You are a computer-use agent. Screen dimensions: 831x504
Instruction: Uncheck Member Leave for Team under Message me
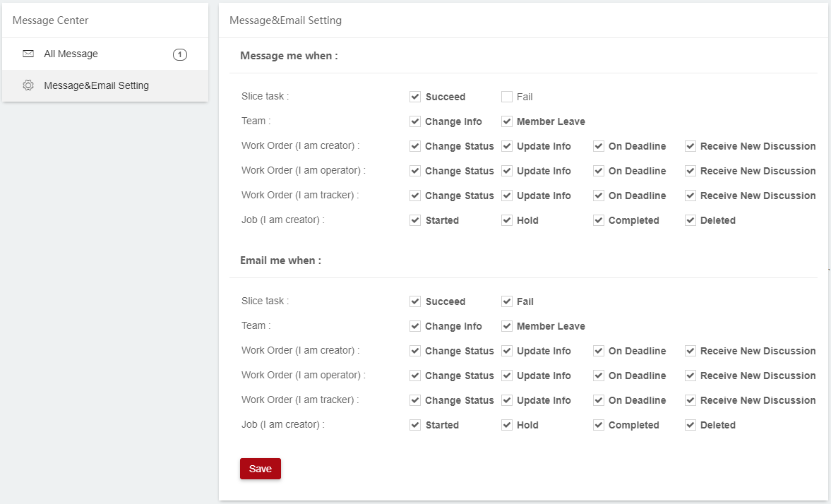[x=507, y=121]
